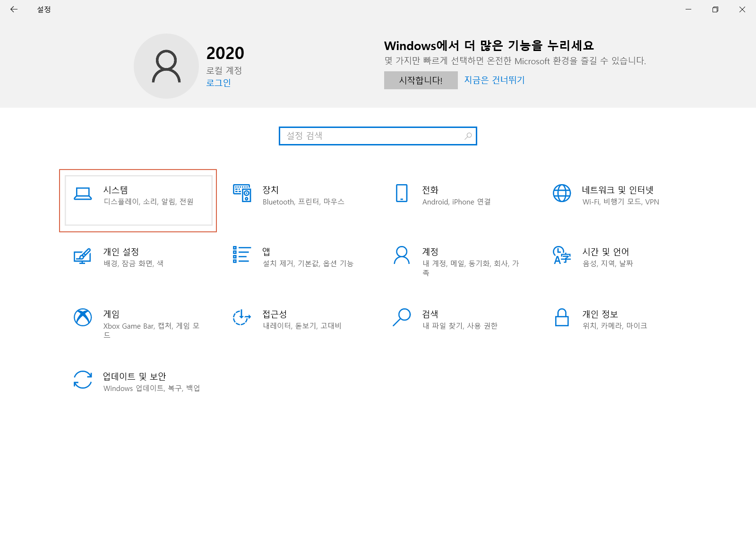Click the 업데이트 및 보안 refresh icon

tap(83, 380)
